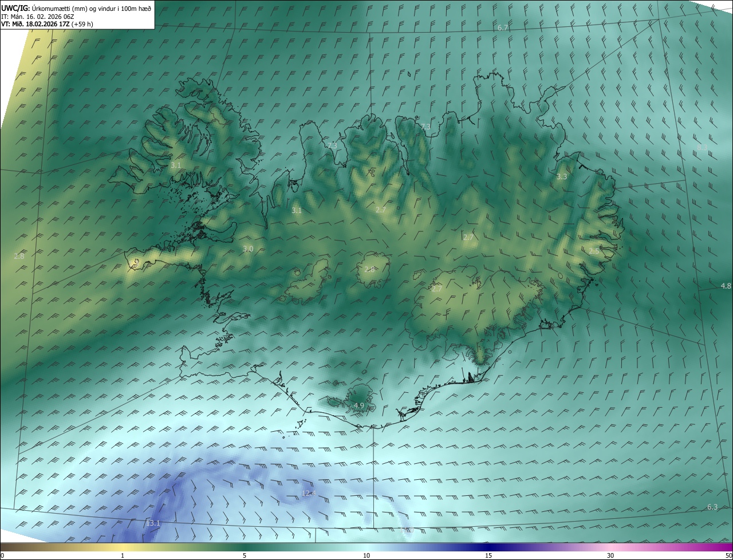This screenshot has width=733, height=560.
Task: Click the 4.8 value at the right edge
Action: click(x=726, y=286)
